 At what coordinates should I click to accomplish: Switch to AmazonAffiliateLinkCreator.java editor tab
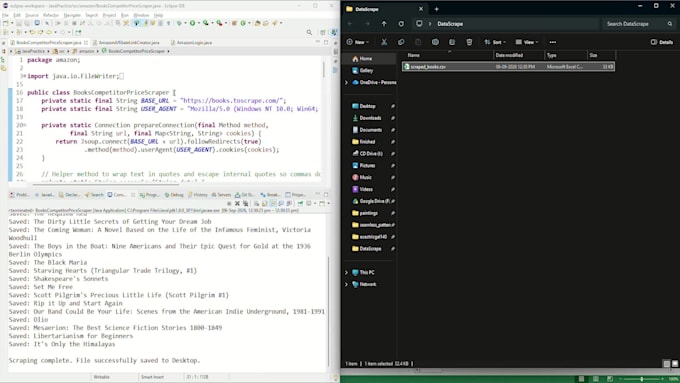point(126,43)
